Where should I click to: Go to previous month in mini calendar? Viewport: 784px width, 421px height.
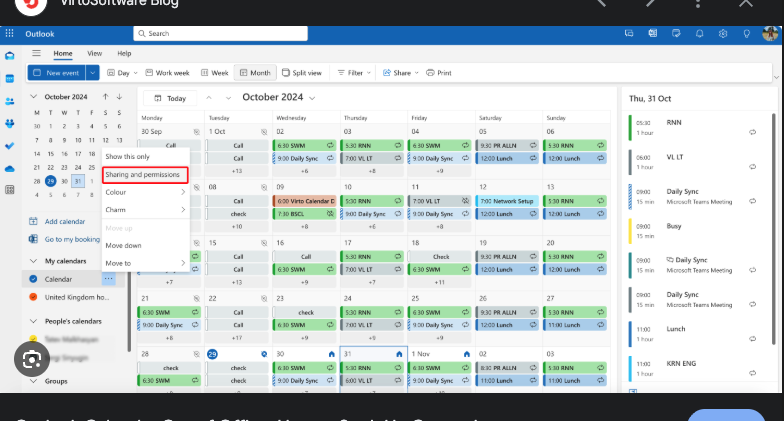106,96
